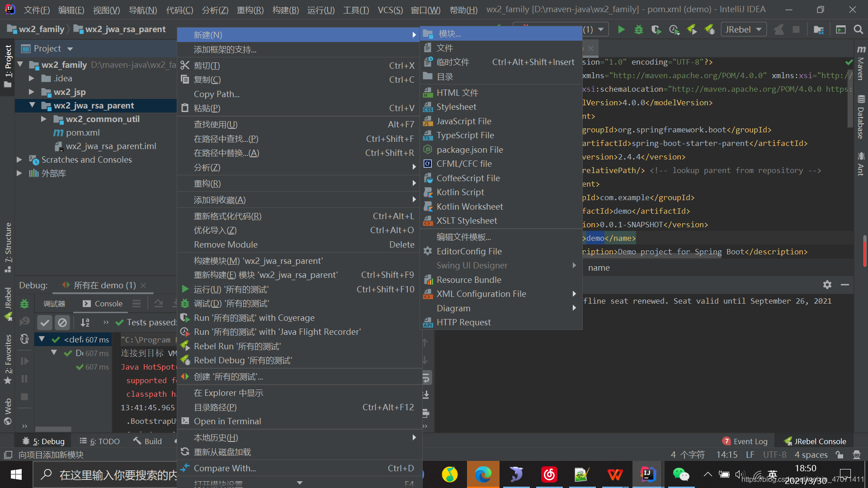Open Debug panel settings gear icon
The image size is (868, 488).
tap(827, 285)
